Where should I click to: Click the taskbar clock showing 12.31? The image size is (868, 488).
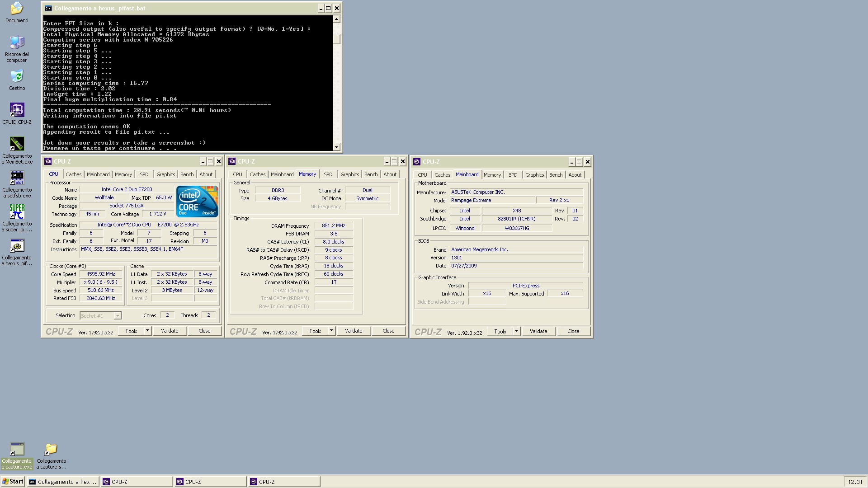click(855, 482)
